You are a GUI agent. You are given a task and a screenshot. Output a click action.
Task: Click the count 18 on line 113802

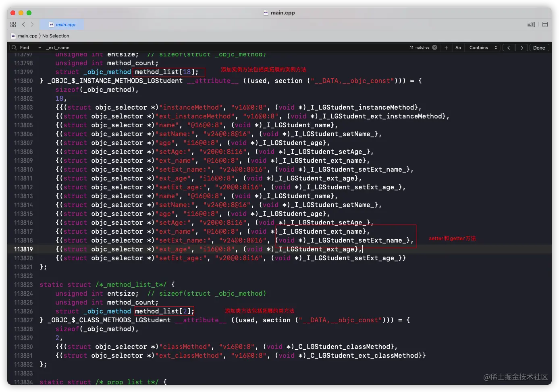coord(60,99)
